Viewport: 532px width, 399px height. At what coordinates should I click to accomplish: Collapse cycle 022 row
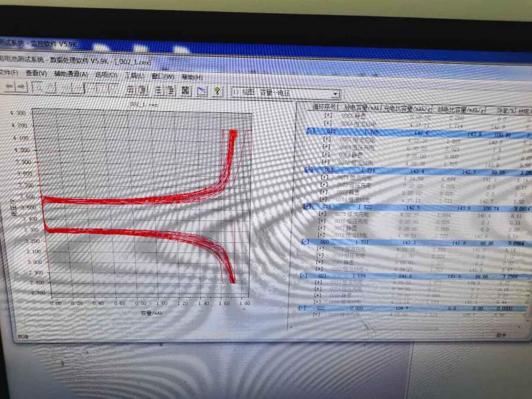click(x=302, y=308)
